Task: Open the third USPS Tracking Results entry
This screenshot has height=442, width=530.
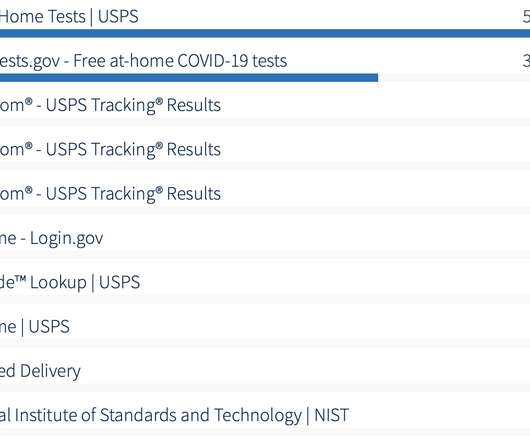Action: click(110, 194)
